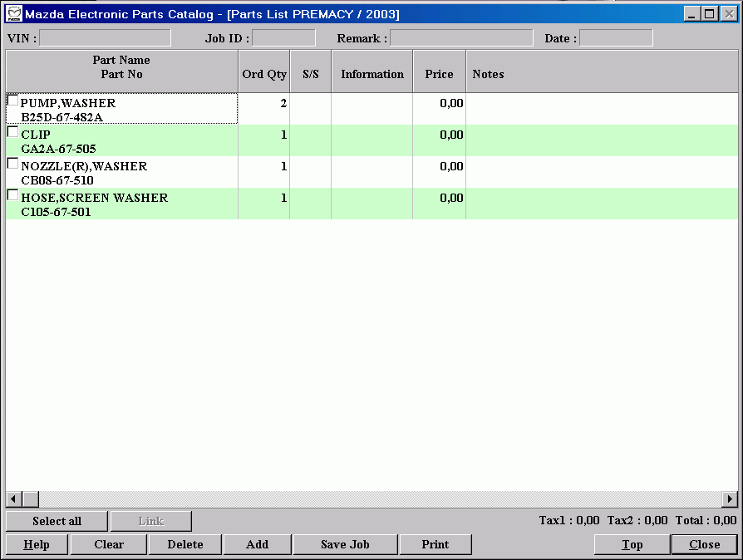Screen dimensions: 743x560
Task: Tick the PUMP,WASHER row checkbox
Action: click(12, 101)
